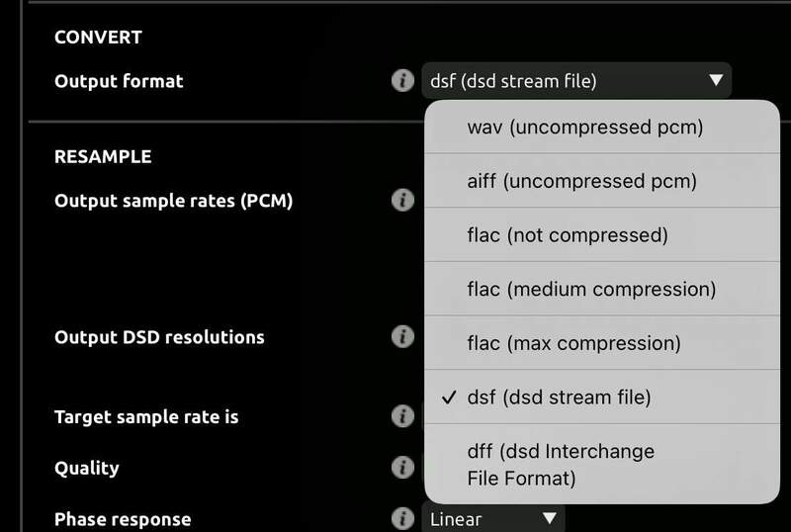The height and width of the screenshot is (532, 791).
Task: Collapse the Output format dropdown showing dsf
Action: pyautogui.click(x=576, y=81)
